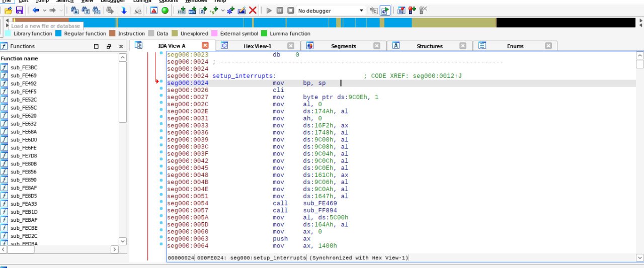Switch to the Hex View-1 tab
This screenshot has width=644, height=268.
(x=257, y=46)
